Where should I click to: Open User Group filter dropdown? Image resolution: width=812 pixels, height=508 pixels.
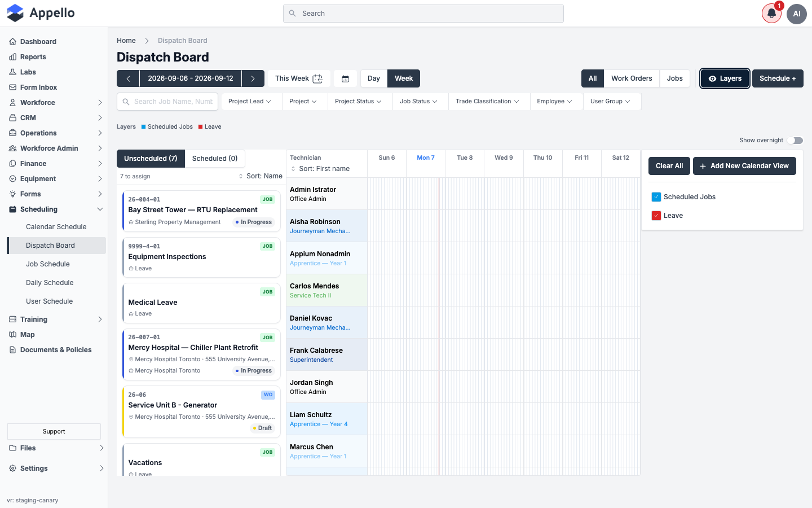click(x=610, y=102)
